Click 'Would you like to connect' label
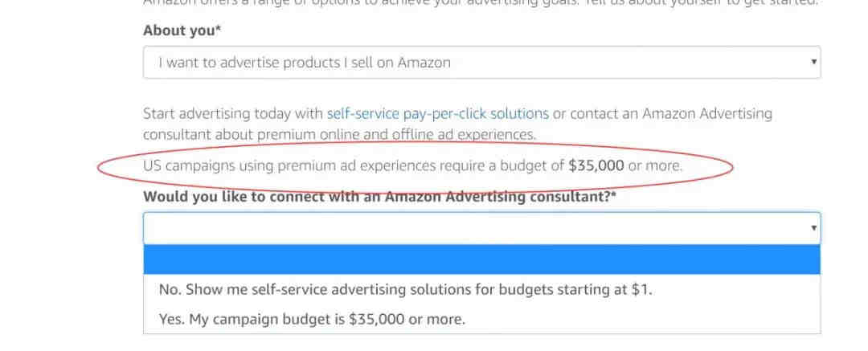Viewport: 868px width, 351px height. [x=379, y=197]
